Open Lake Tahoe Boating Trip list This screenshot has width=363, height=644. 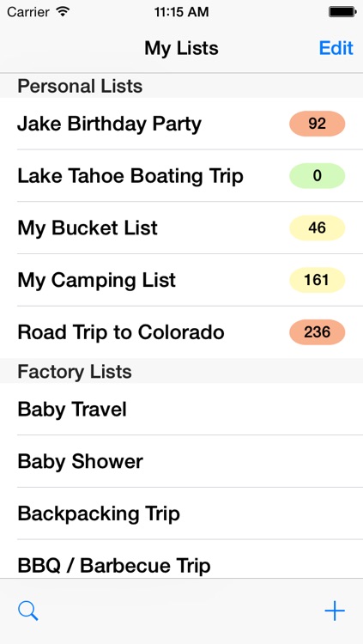[182, 176]
